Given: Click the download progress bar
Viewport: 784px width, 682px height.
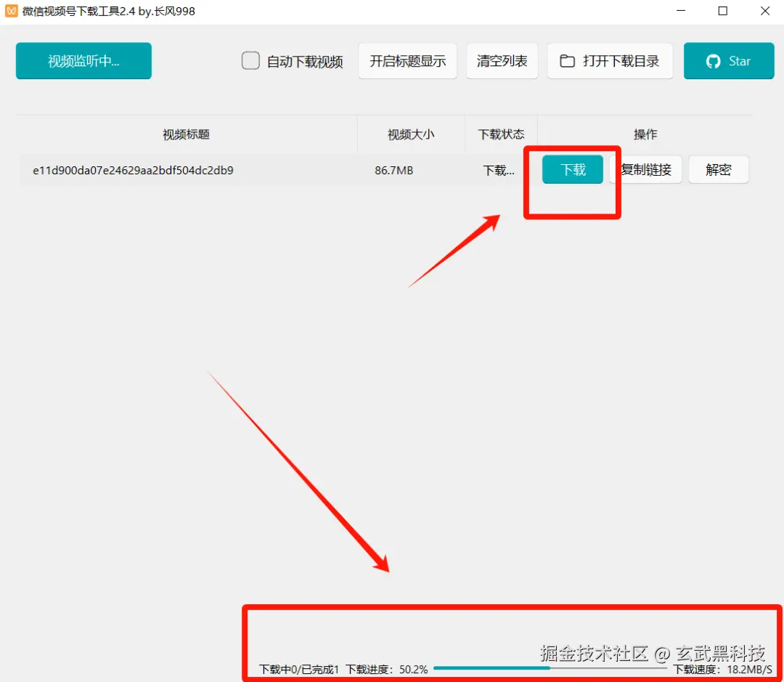Looking at the screenshot, I should click(550, 668).
